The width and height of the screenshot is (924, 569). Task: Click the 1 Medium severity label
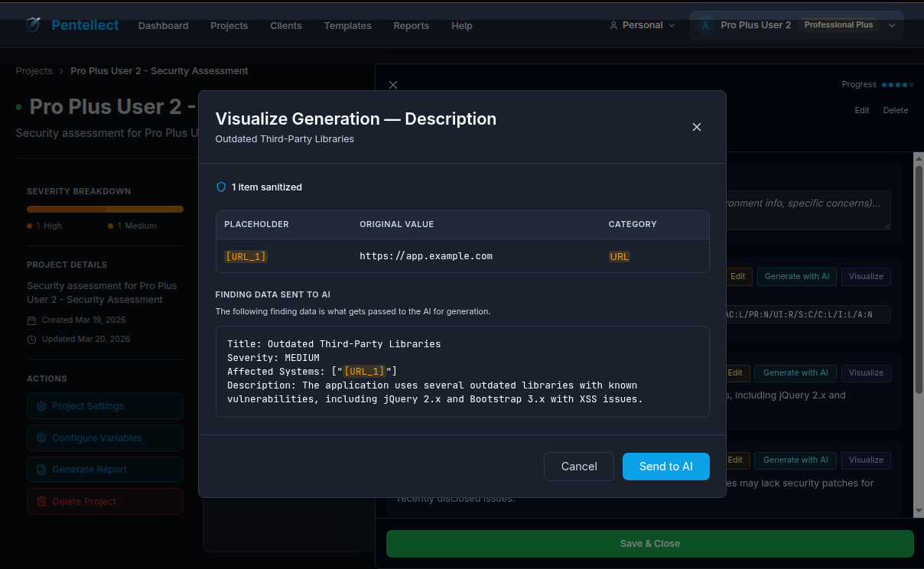point(132,226)
